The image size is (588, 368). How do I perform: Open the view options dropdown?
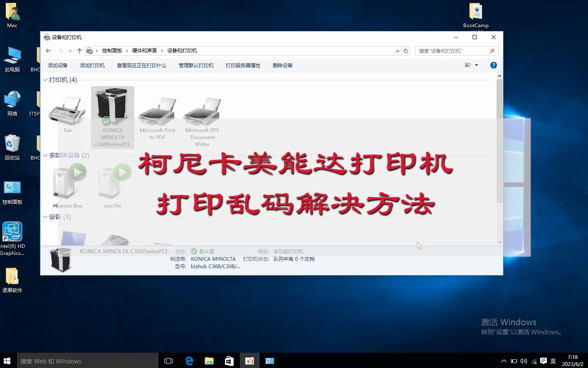[476, 65]
